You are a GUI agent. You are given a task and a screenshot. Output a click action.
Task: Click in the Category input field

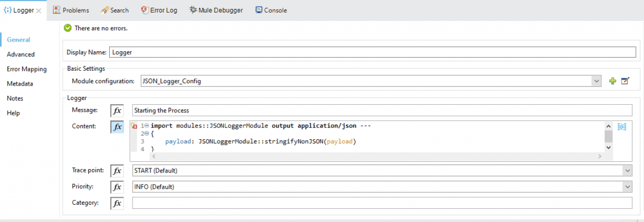click(x=382, y=203)
